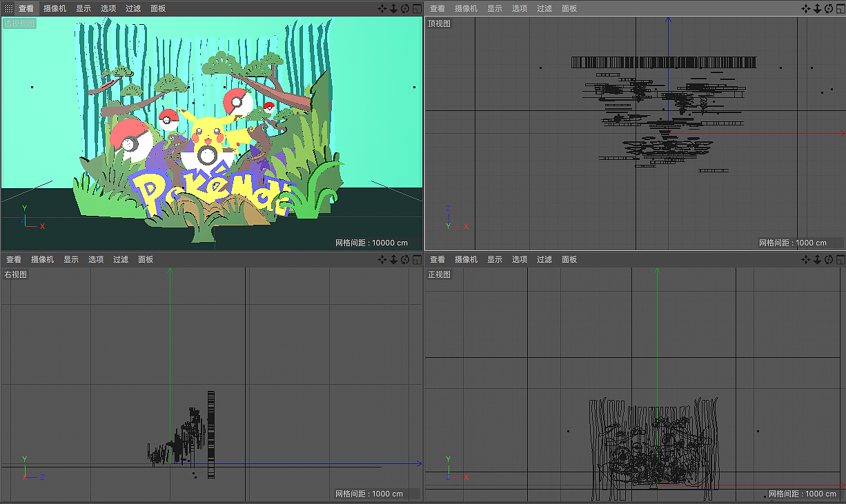Open 过滤 menu in the perspective viewport
The image size is (846, 504).
tap(133, 8)
